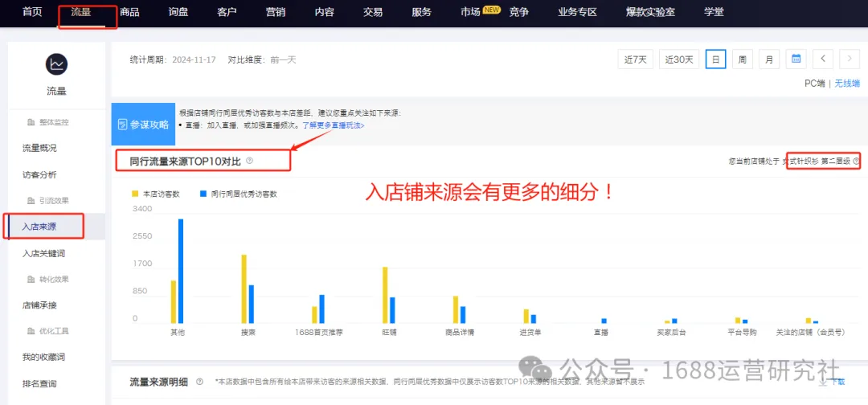Go to next period arrow
This screenshot has height=405, width=868.
850,59
